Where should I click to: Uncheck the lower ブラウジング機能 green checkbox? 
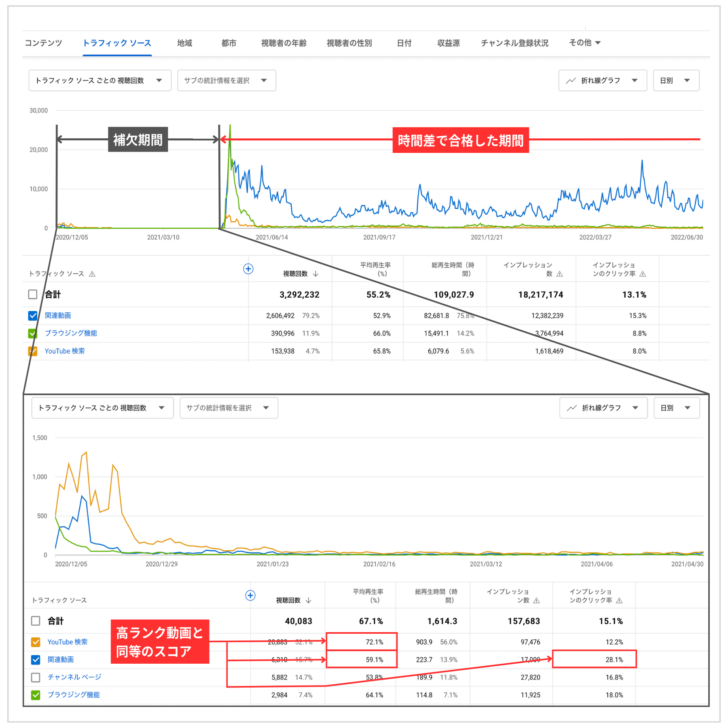pyautogui.click(x=36, y=695)
